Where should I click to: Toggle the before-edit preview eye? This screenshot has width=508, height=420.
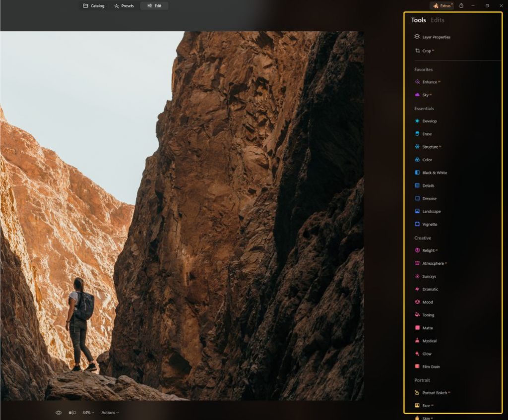pos(59,412)
